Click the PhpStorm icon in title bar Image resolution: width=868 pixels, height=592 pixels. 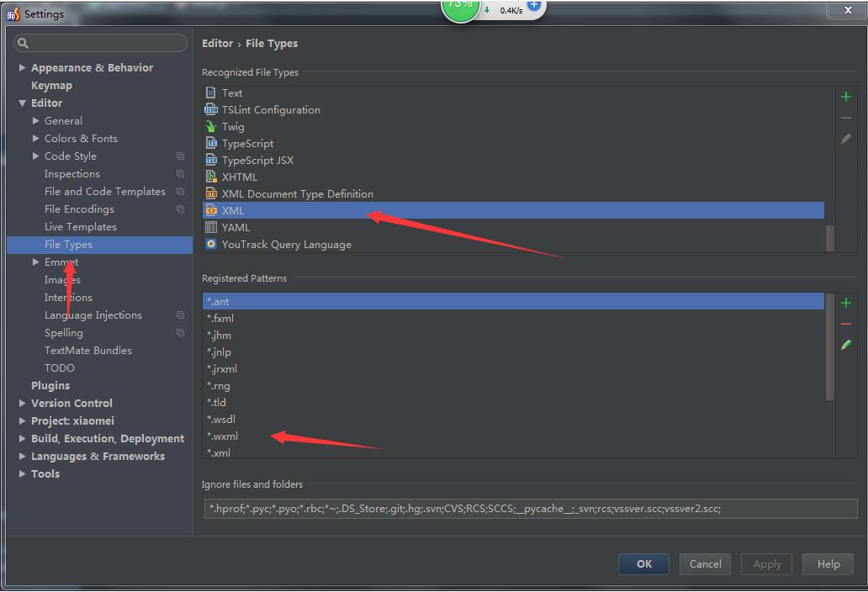click(x=13, y=13)
